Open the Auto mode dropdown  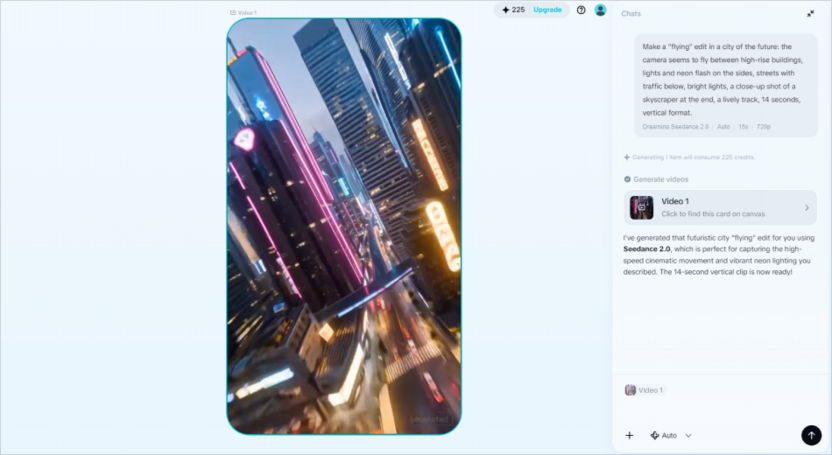click(x=671, y=435)
